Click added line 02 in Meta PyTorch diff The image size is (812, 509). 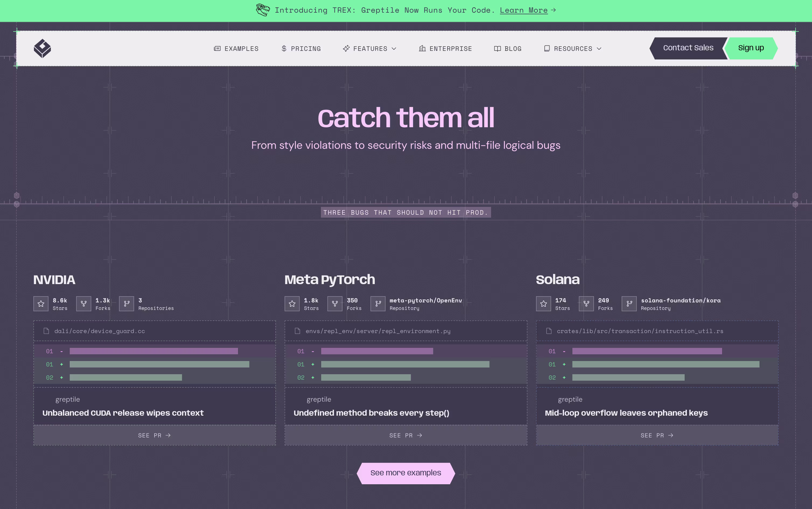(x=406, y=377)
